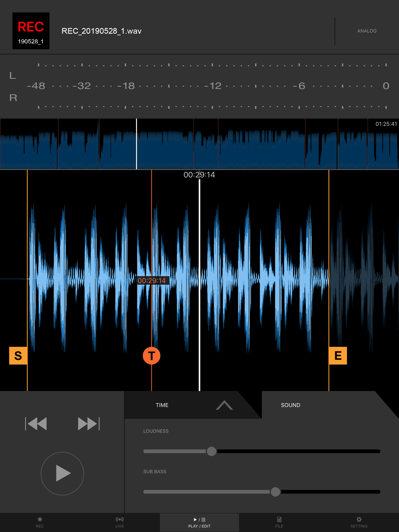Click the SUB BASS slider handle
399x532 pixels.
point(275,492)
